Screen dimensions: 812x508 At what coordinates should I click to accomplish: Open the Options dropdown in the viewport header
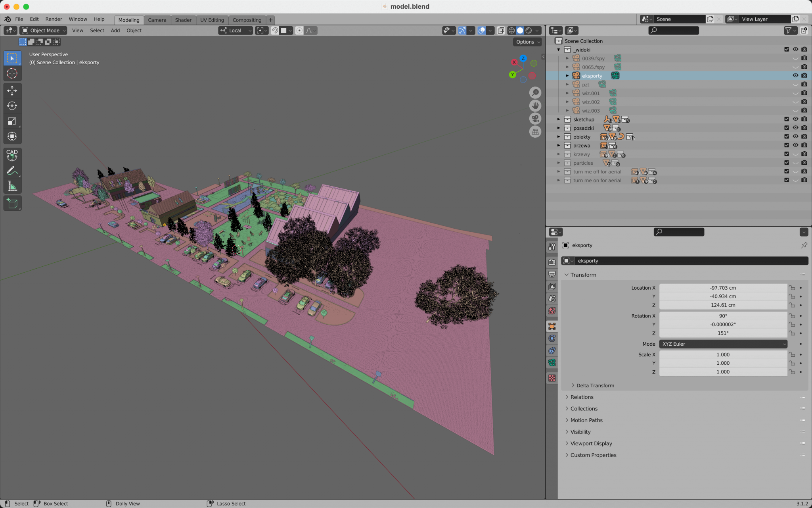pyautogui.click(x=527, y=42)
